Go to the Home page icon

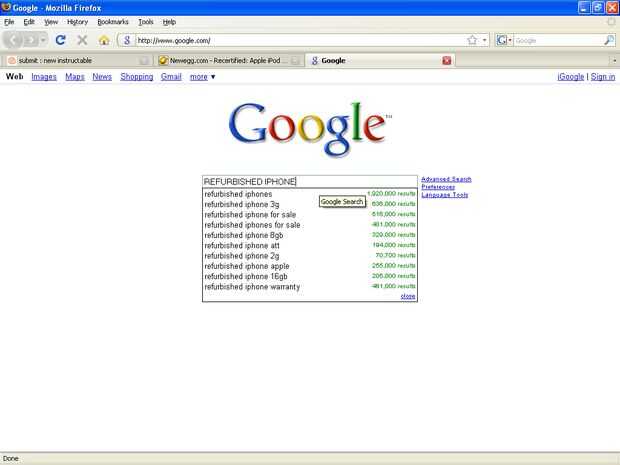(x=104, y=40)
